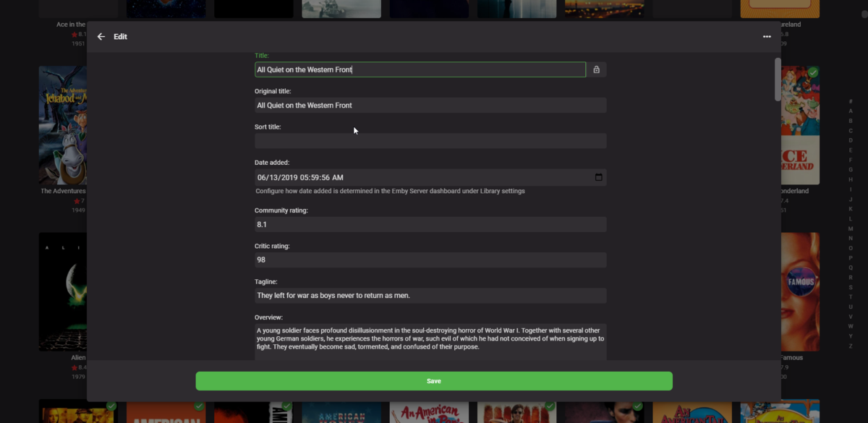Toggle the lock icon next to Title field
This screenshot has height=423, width=868.
point(597,69)
